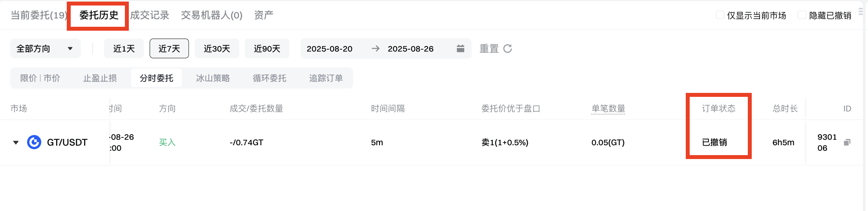The image size is (868, 211).
Task: Switch to 止盈止损 order type
Action: (100, 78)
